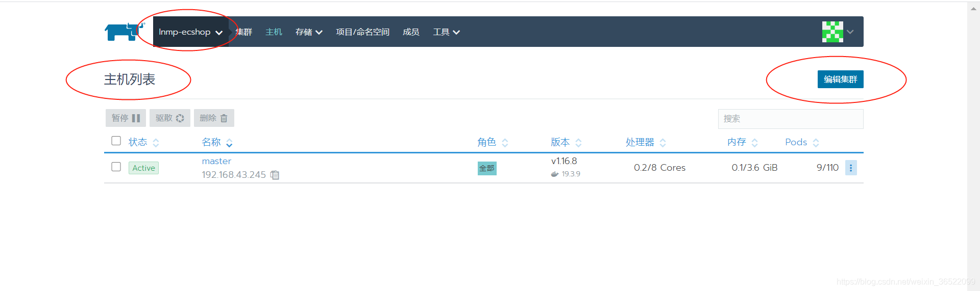Open the master host link
This screenshot has width=980, height=291.
coord(216,161)
